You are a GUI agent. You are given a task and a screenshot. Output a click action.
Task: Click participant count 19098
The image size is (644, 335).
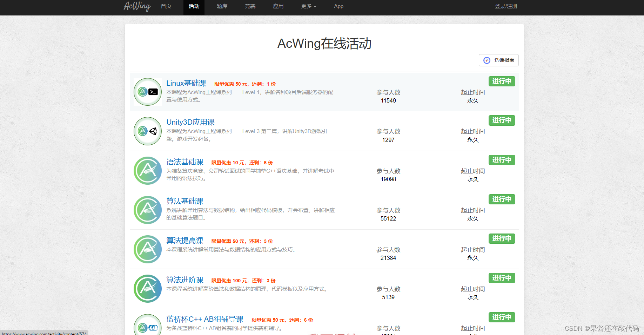pos(388,179)
